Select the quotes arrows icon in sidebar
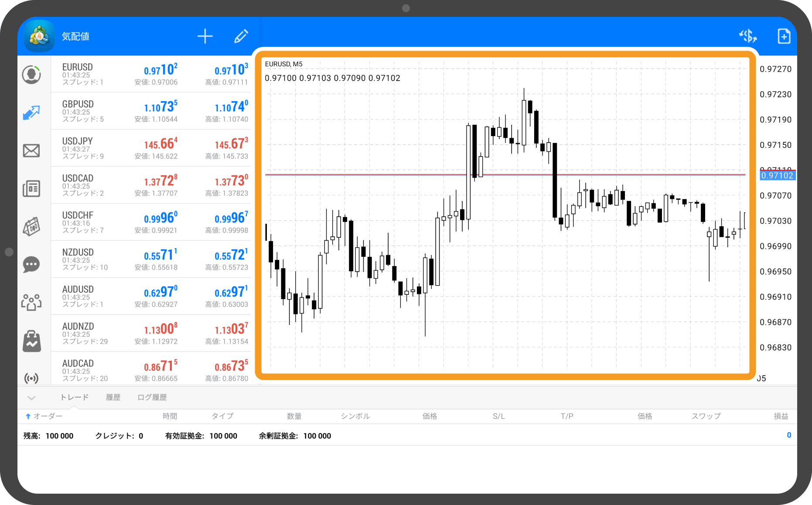This screenshot has height=505, width=812. tap(31, 113)
